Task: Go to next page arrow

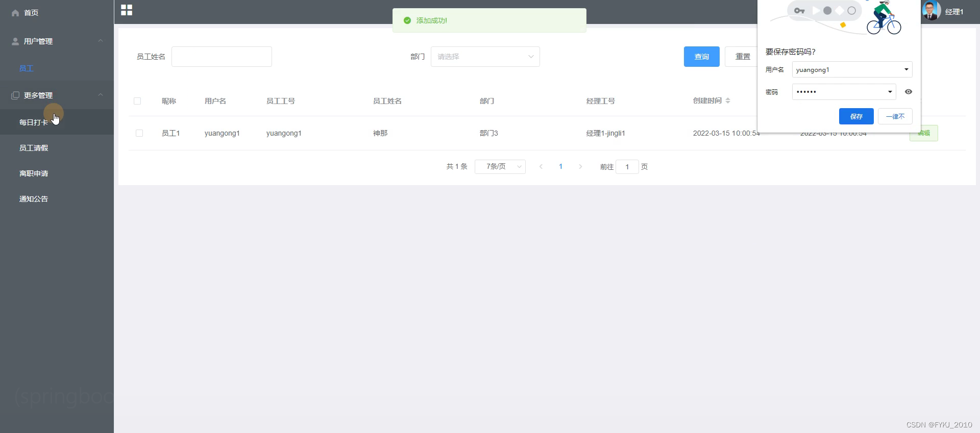Action: [x=580, y=167]
